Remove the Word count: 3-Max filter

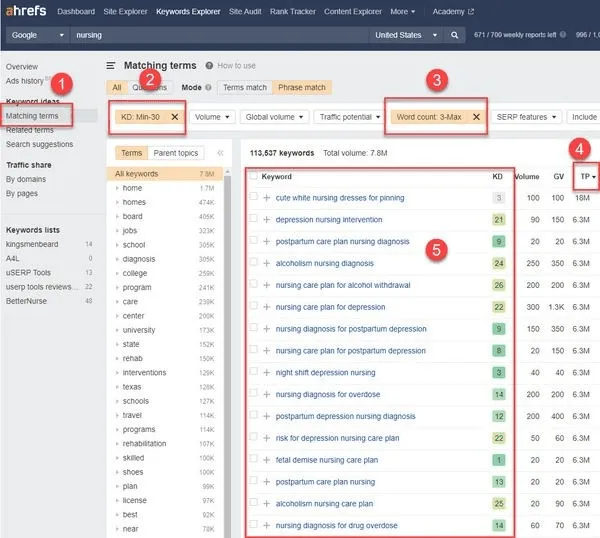[x=476, y=117]
